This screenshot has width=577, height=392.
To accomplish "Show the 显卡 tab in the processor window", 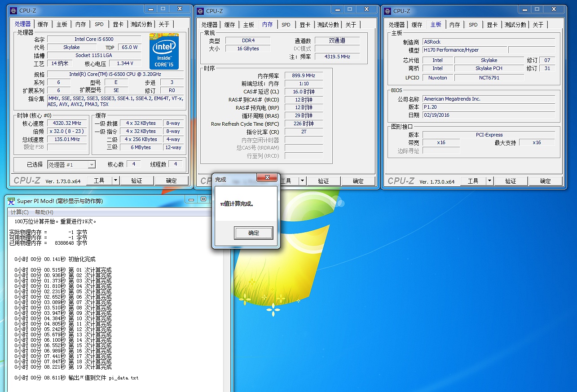I will coord(118,25).
